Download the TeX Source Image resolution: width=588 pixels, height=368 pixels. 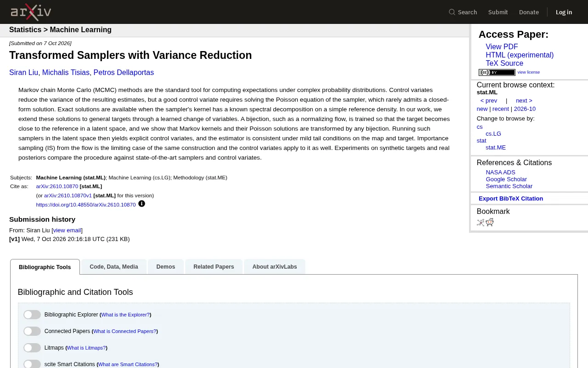pyautogui.click(x=504, y=63)
